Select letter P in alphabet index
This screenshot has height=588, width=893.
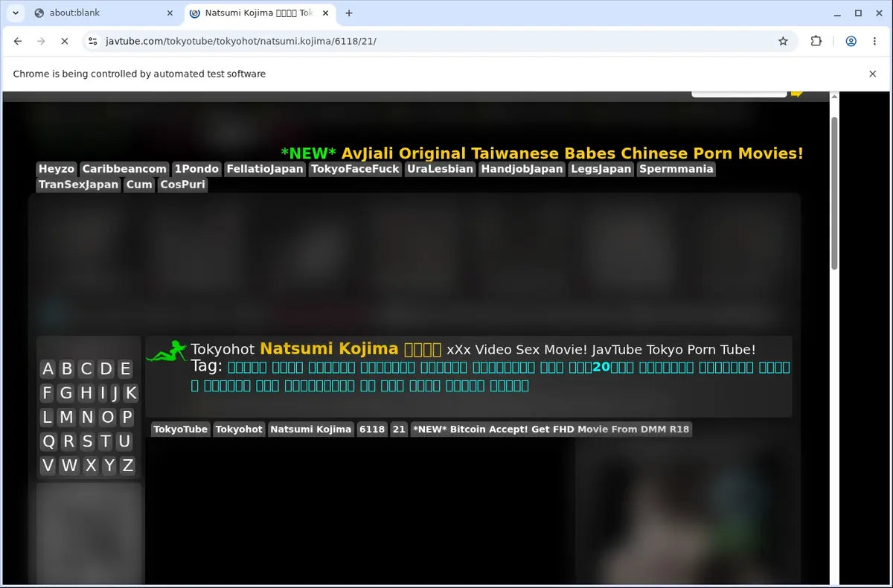127,417
